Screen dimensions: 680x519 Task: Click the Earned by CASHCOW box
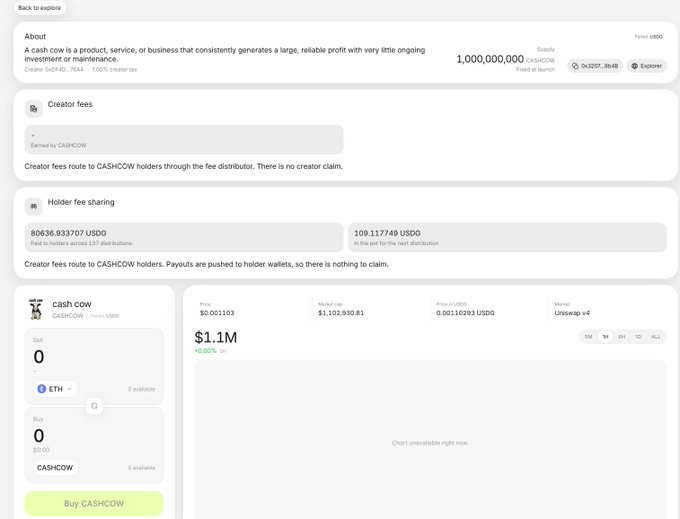184,140
